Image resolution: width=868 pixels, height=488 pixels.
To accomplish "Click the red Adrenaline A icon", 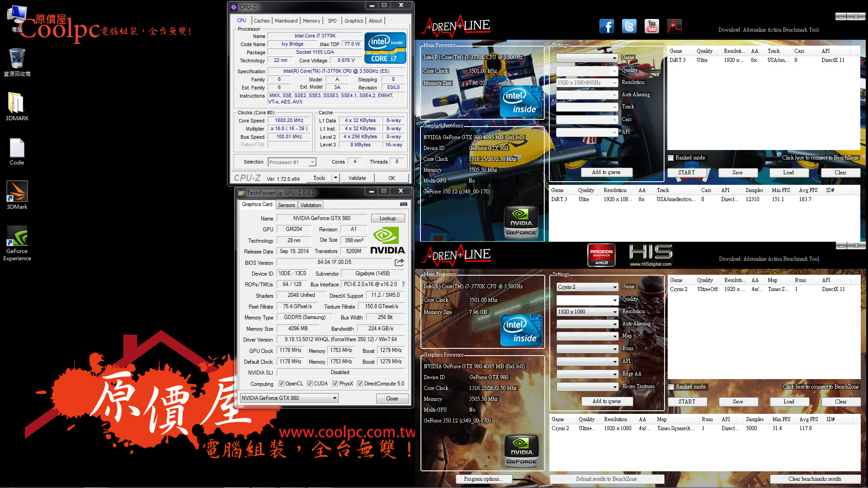I will point(674,26).
